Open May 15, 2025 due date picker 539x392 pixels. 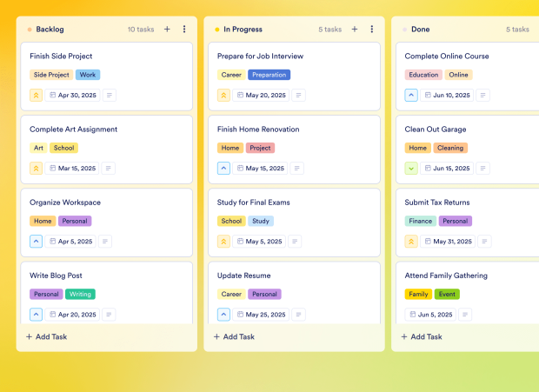coord(260,169)
